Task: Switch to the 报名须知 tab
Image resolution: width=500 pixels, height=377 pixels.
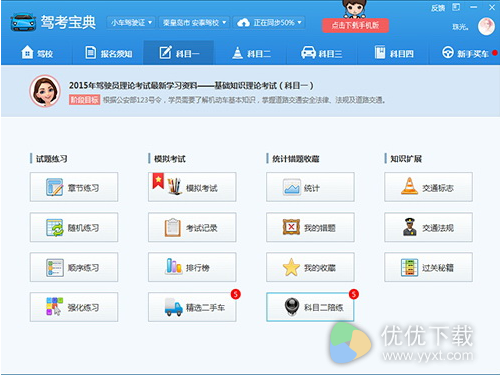Action: [x=109, y=53]
